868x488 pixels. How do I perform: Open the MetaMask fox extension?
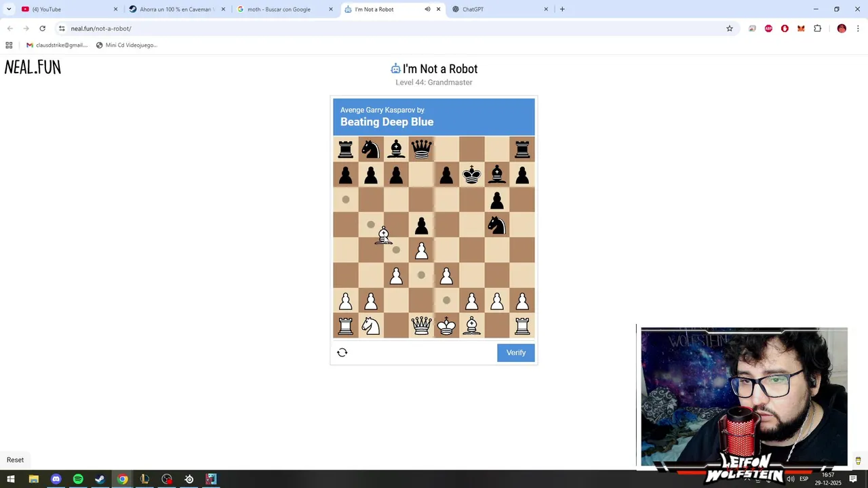tap(801, 28)
